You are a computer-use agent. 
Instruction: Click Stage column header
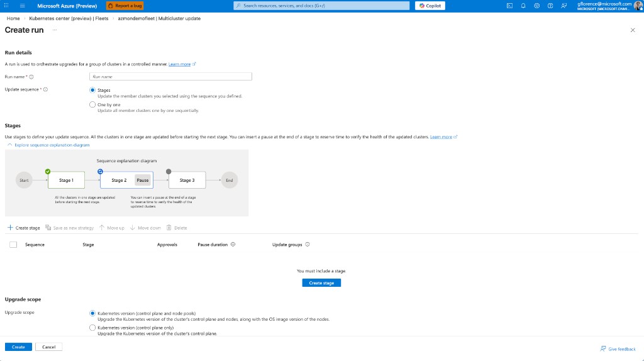(88, 245)
